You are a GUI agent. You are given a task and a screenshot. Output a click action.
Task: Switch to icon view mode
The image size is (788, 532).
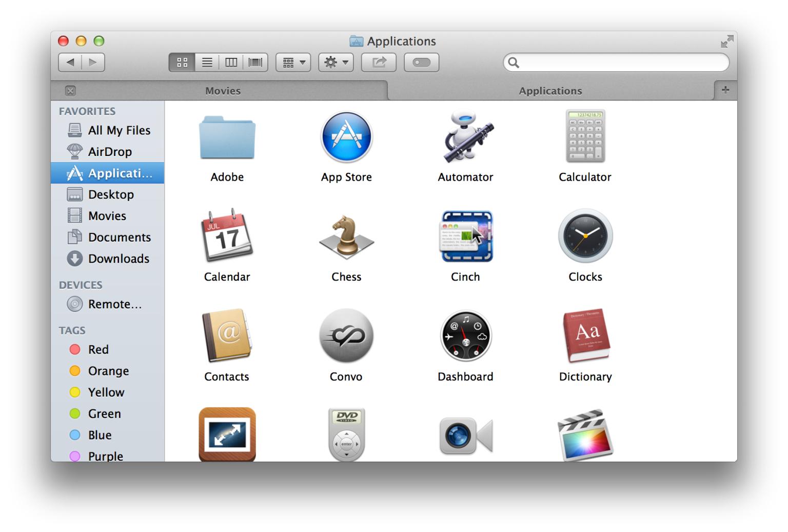click(x=182, y=63)
